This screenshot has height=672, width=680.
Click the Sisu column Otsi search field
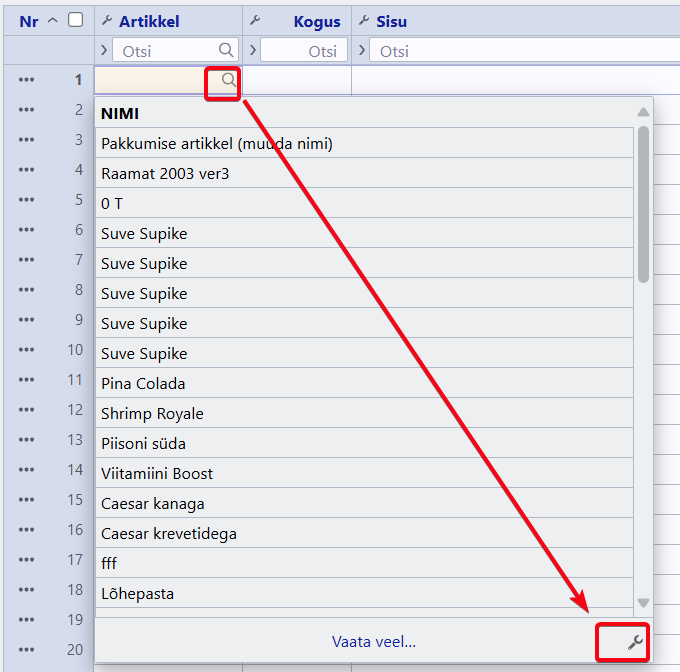coord(520,51)
